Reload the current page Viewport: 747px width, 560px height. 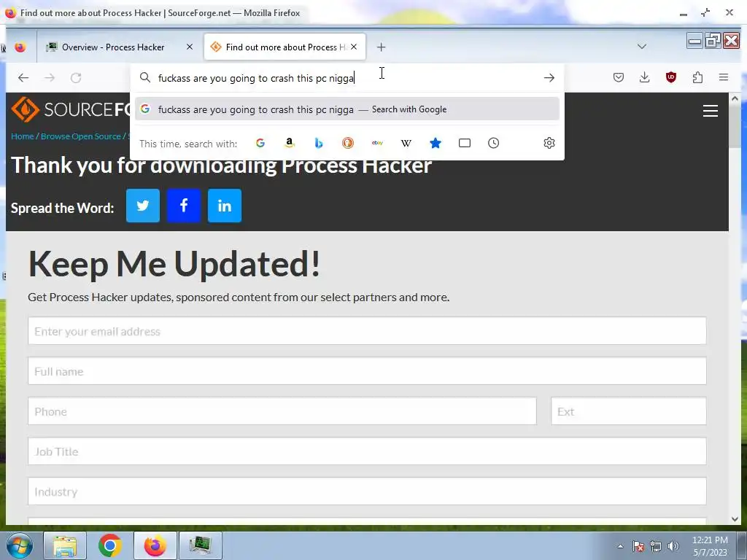pyautogui.click(x=76, y=77)
